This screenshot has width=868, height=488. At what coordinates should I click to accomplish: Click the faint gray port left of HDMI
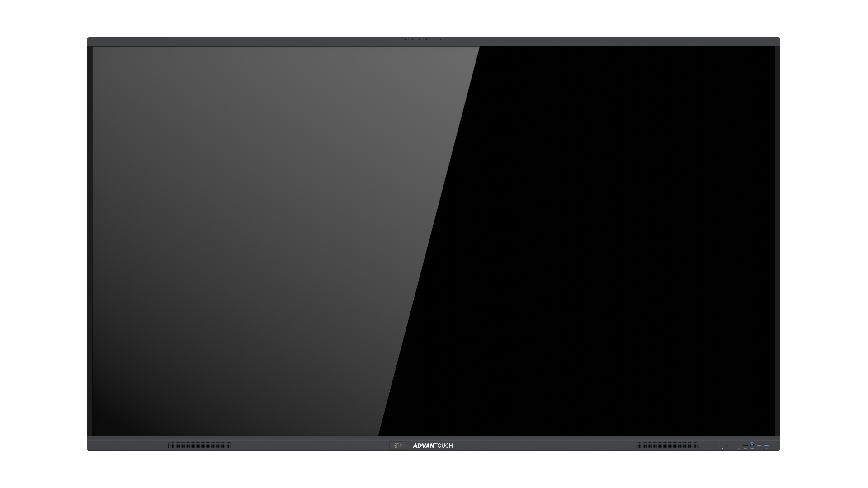(x=739, y=446)
